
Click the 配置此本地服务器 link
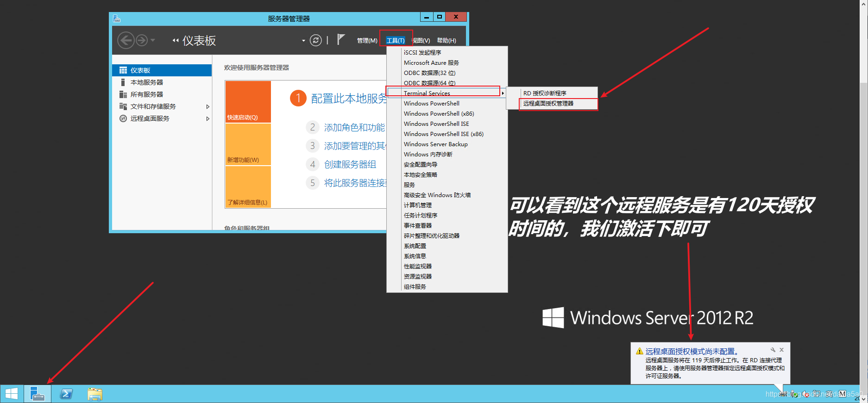tap(349, 99)
